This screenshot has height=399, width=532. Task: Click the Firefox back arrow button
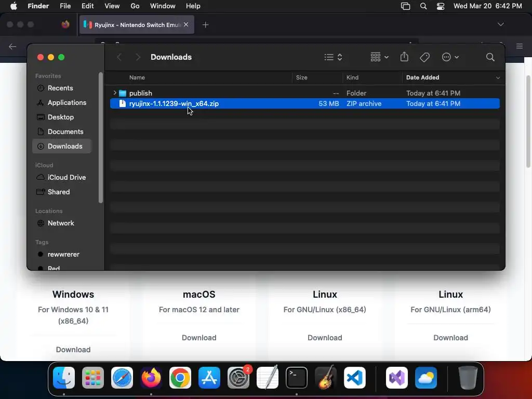pyautogui.click(x=12, y=46)
